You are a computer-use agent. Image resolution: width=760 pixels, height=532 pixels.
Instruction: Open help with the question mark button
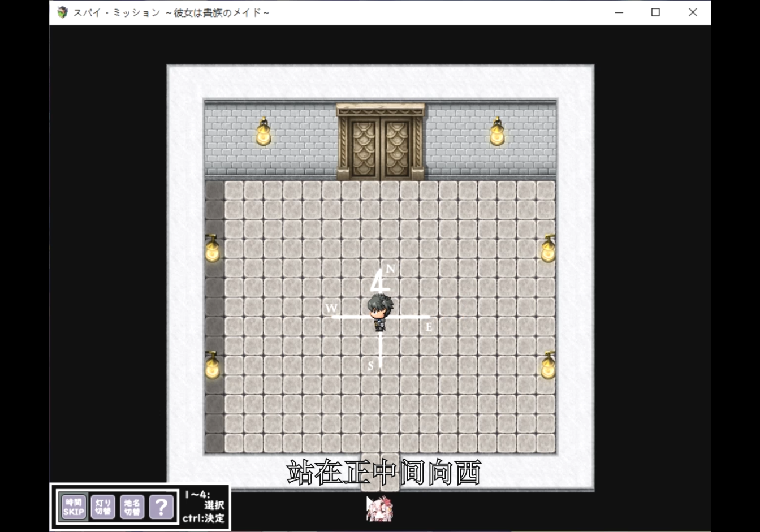(x=161, y=507)
